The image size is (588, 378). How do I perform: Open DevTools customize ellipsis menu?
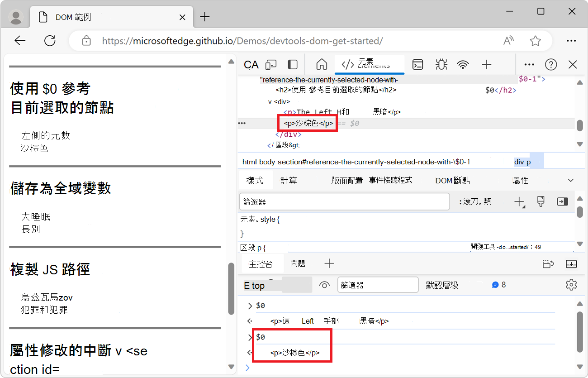click(529, 65)
